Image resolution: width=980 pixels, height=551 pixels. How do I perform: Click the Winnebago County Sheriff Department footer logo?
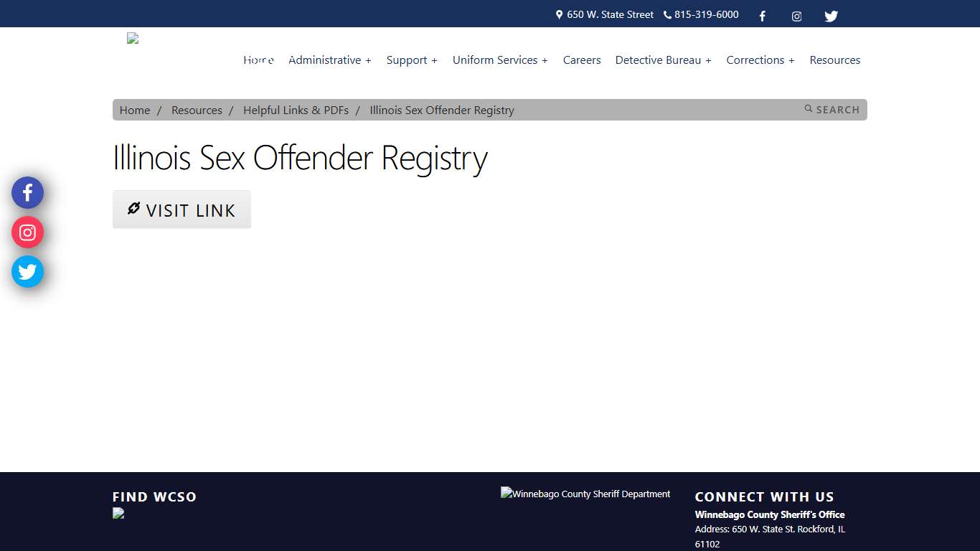click(x=585, y=494)
